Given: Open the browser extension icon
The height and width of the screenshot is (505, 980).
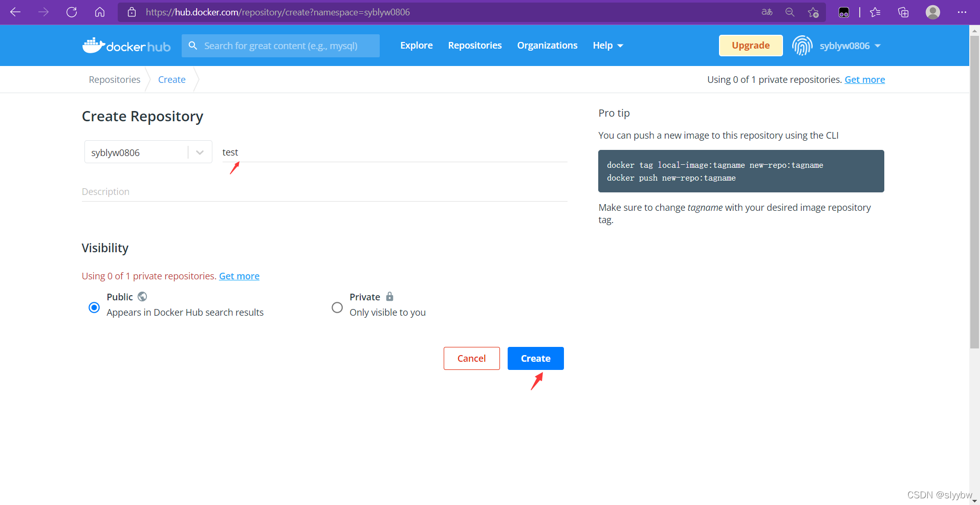Looking at the screenshot, I should (x=844, y=12).
